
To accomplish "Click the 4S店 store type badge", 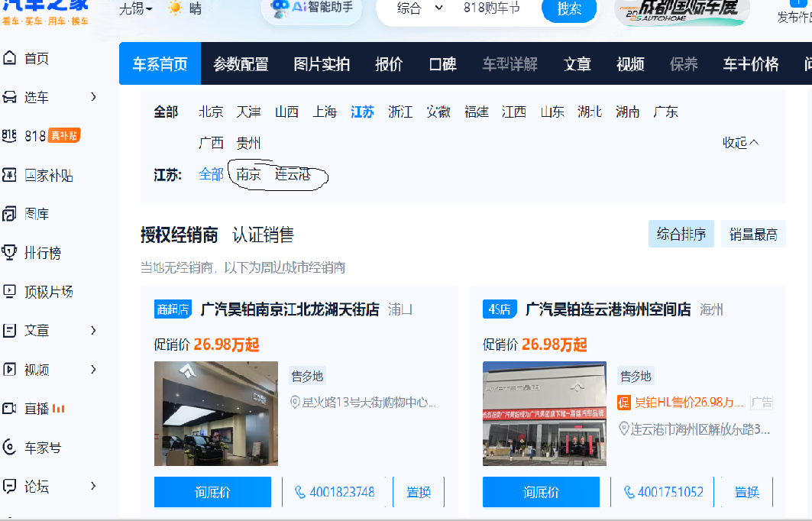I will (x=500, y=309).
